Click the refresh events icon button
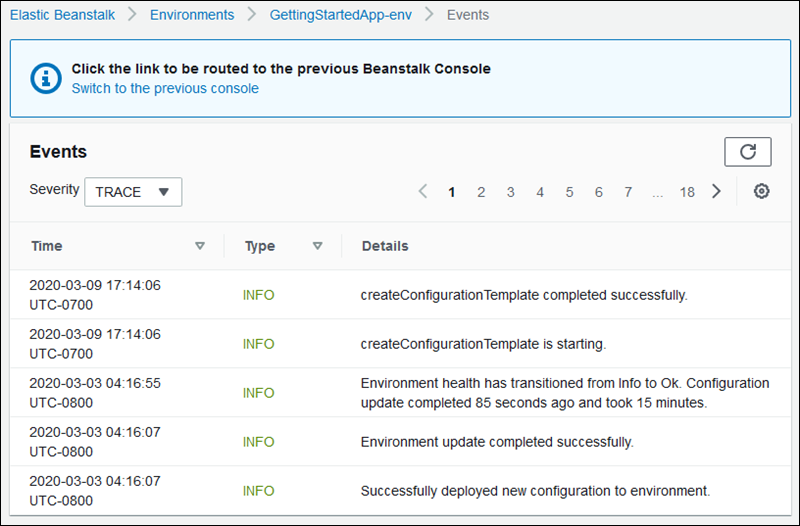This screenshot has width=800, height=526. 747,152
